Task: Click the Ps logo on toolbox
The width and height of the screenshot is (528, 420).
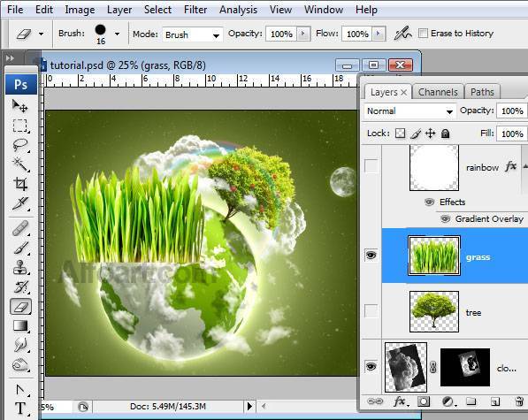Action: pyautogui.click(x=21, y=84)
